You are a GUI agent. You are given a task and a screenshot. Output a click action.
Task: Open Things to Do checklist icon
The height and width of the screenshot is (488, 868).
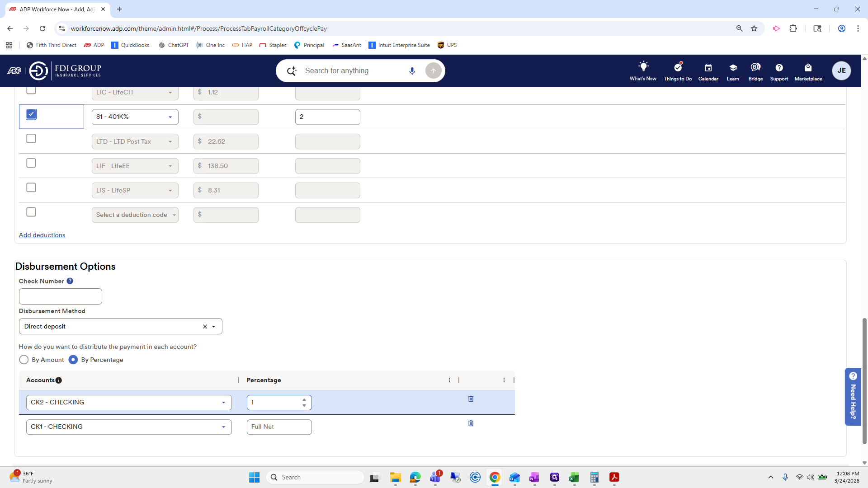pos(678,67)
